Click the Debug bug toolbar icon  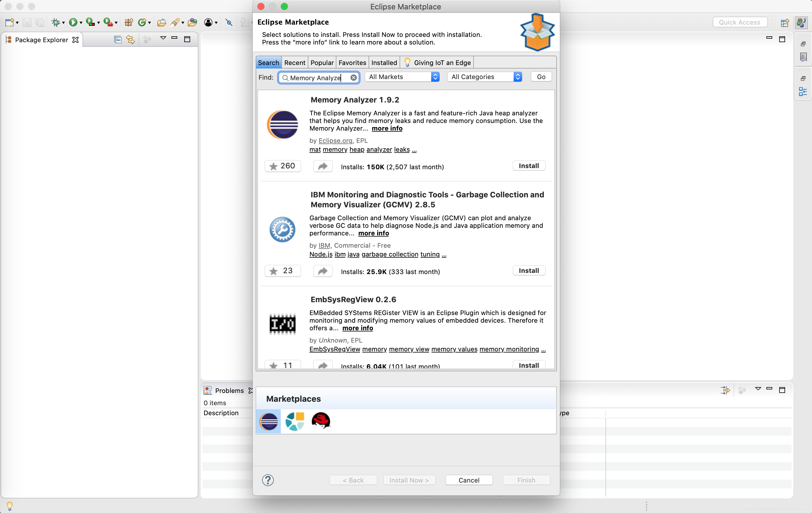(56, 23)
